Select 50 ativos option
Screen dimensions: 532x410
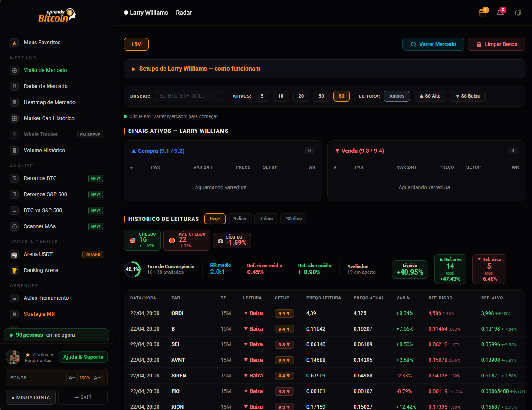tap(321, 96)
